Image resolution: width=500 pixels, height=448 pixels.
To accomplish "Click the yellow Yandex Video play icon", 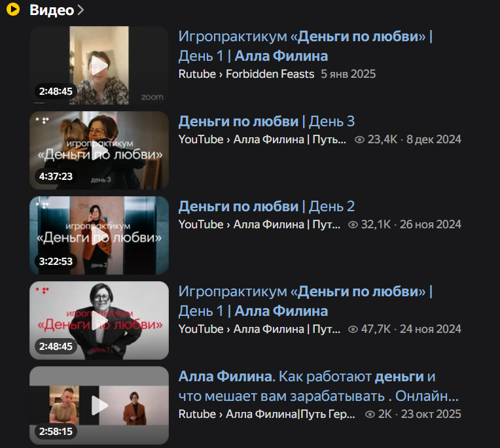I will pos(13,9).
